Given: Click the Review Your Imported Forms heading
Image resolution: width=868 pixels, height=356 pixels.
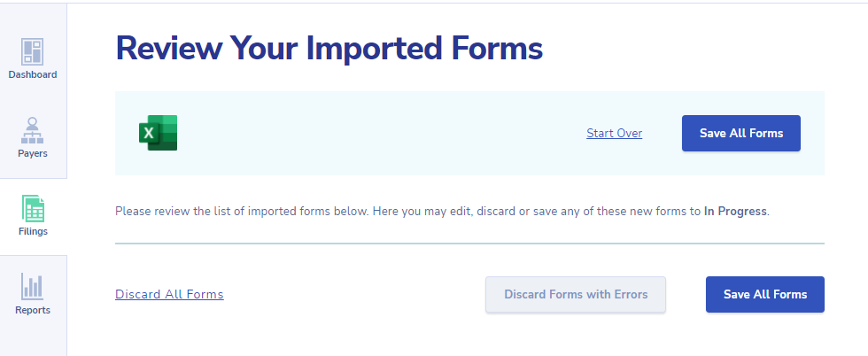Looking at the screenshot, I should (x=329, y=48).
